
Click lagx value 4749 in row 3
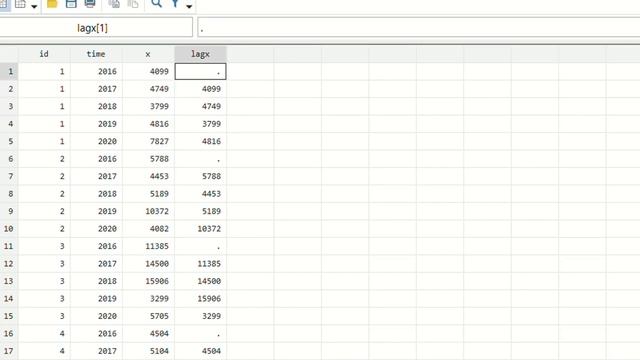coord(200,107)
